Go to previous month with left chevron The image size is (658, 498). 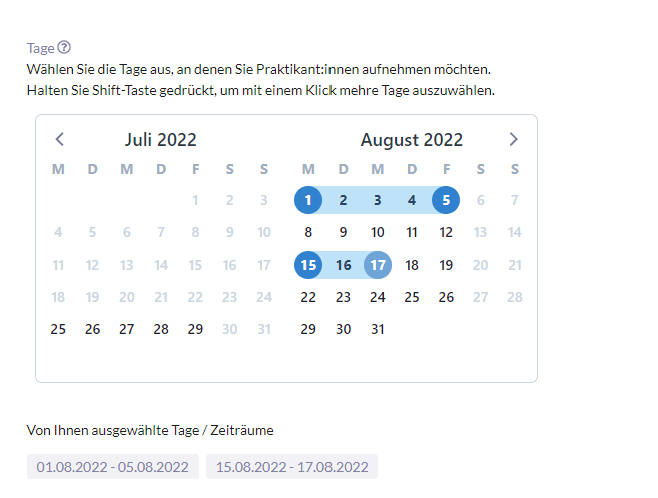[x=60, y=139]
